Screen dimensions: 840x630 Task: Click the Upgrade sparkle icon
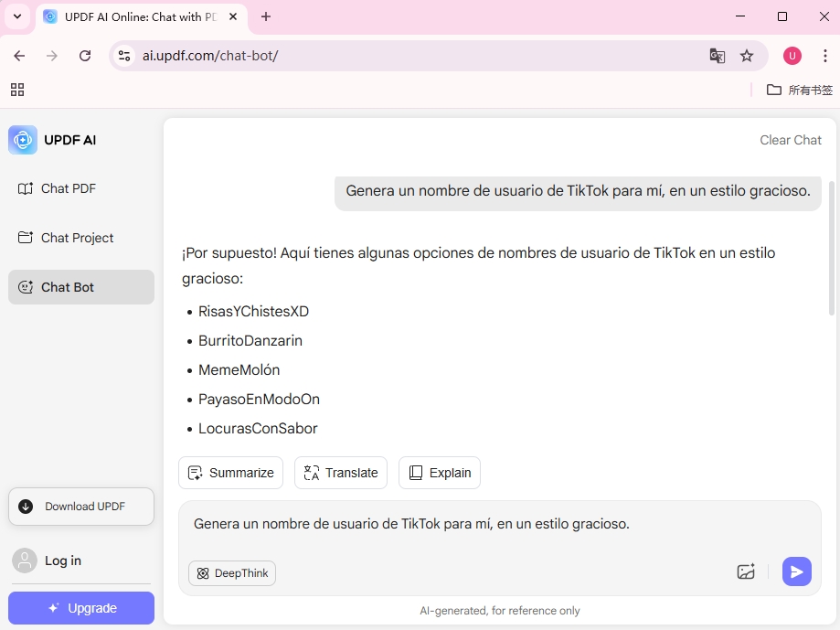[x=53, y=608]
